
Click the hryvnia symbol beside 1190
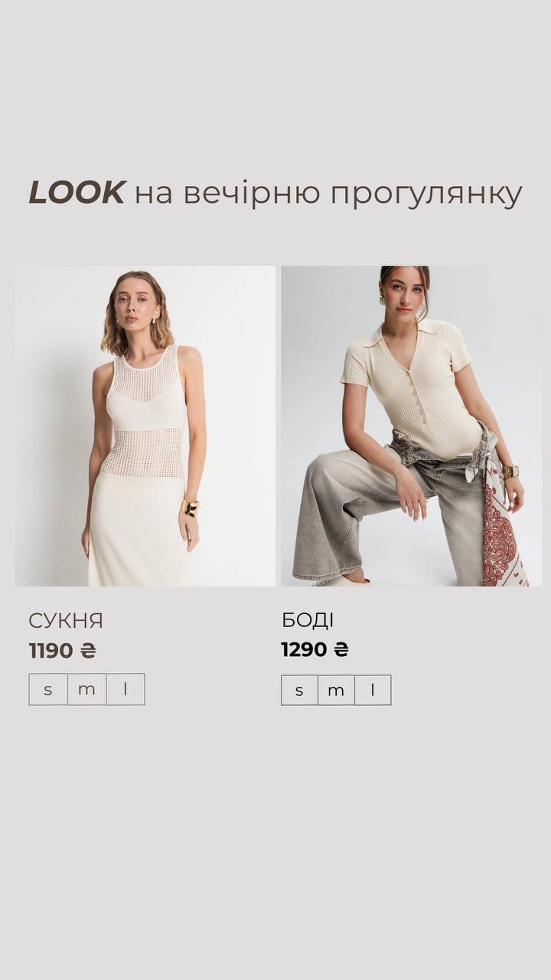pos(88,651)
